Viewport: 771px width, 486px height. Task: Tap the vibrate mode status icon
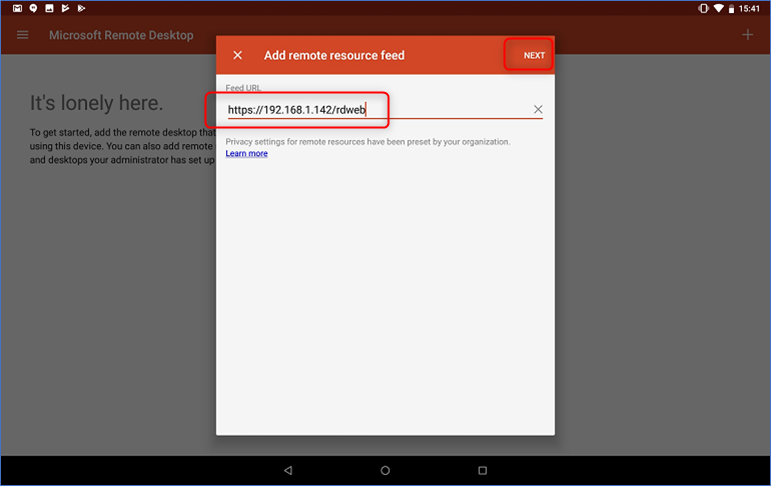(703, 8)
